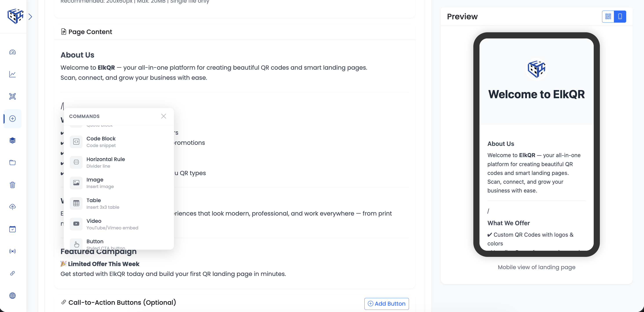Viewport: 644px width, 312px height.
Task: Open the globe icon in sidebar
Action: click(13, 296)
